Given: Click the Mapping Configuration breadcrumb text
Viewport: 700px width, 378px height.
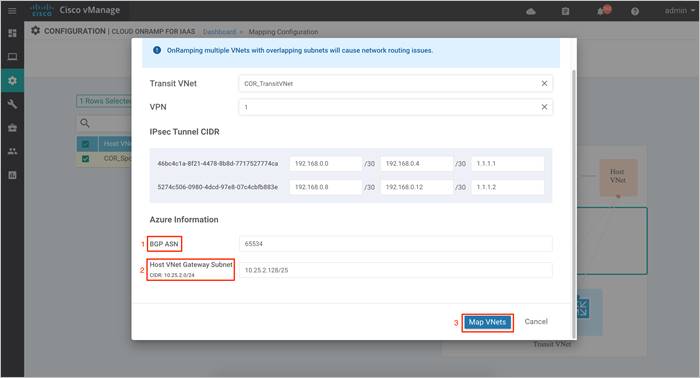Looking at the screenshot, I should (283, 32).
